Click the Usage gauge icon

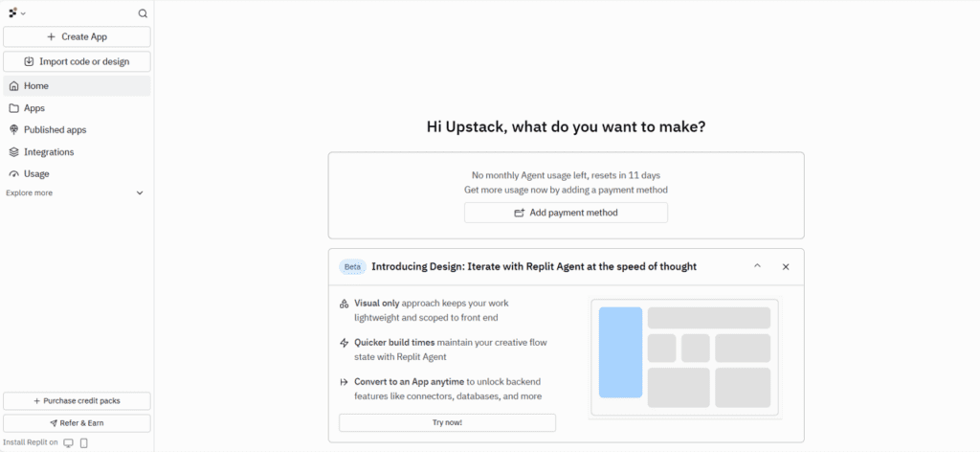coord(13,174)
